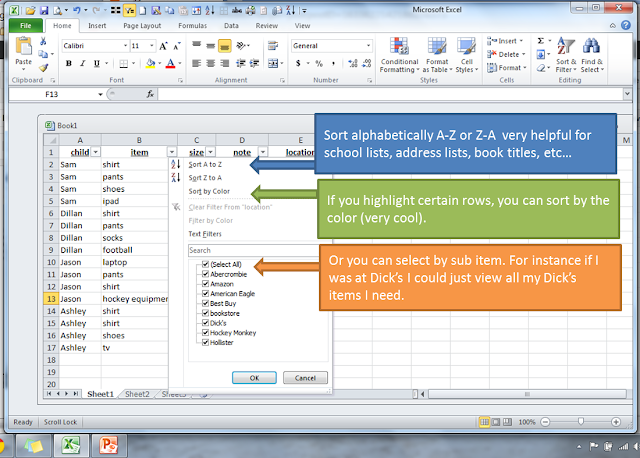The image size is (640, 458).
Task: Click the Align Text Left icon
Action: pyautogui.click(x=196, y=63)
